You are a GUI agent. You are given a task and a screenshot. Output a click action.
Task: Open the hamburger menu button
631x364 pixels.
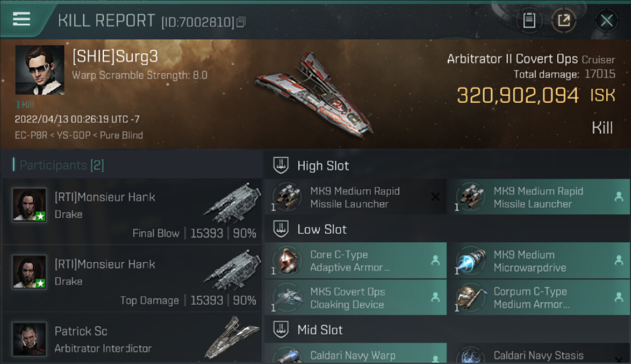click(x=21, y=19)
